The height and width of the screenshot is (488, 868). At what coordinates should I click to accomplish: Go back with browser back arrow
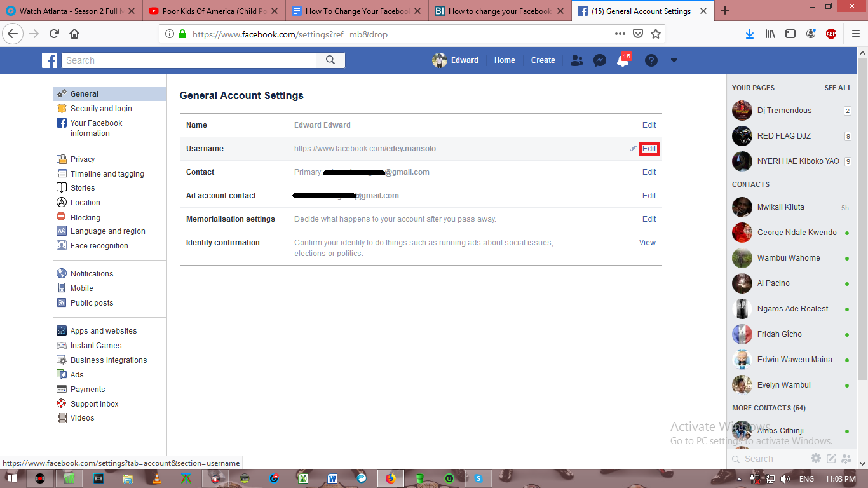pos(13,34)
